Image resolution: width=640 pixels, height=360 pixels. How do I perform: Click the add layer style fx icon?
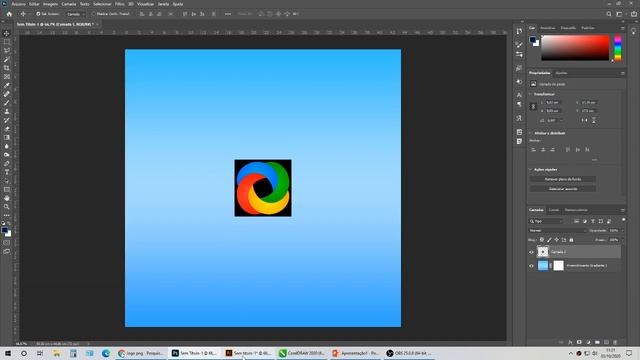pyautogui.click(x=570, y=342)
